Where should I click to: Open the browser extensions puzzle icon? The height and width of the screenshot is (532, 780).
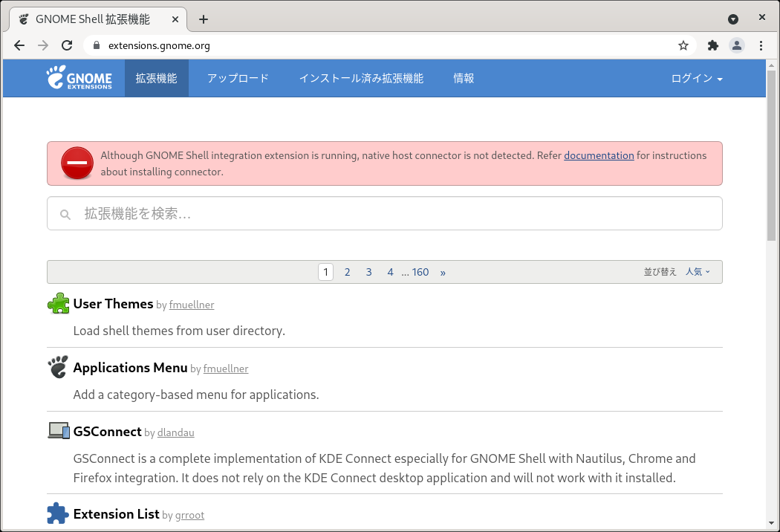pyautogui.click(x=713, y=45)
